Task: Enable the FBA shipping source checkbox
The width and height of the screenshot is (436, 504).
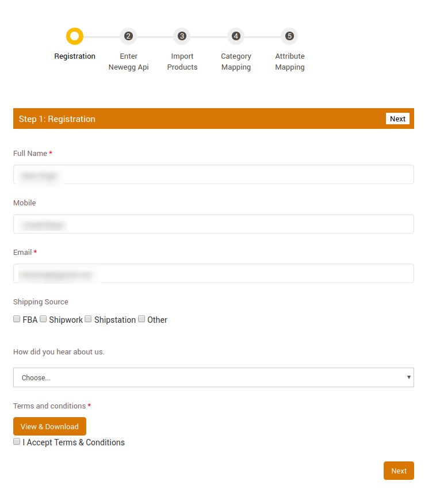Action: [17, 318]
